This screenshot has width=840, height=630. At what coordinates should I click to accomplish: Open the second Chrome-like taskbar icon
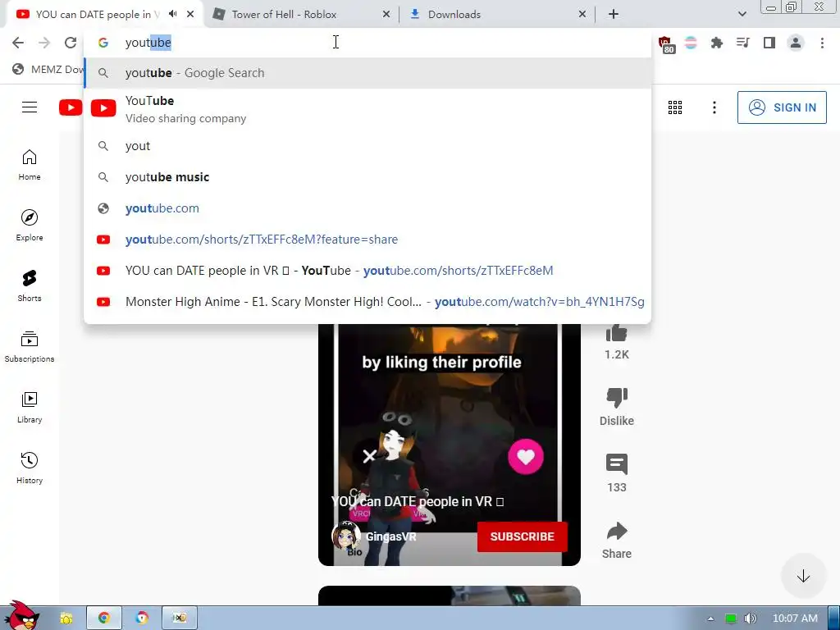[x=141, y=619]
